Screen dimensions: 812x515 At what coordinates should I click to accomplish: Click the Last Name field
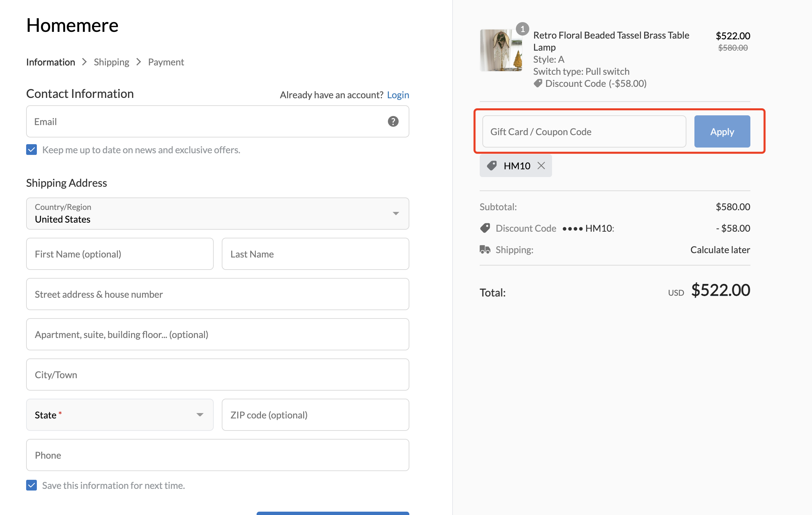pyautogui.click(x=315, y=254)
